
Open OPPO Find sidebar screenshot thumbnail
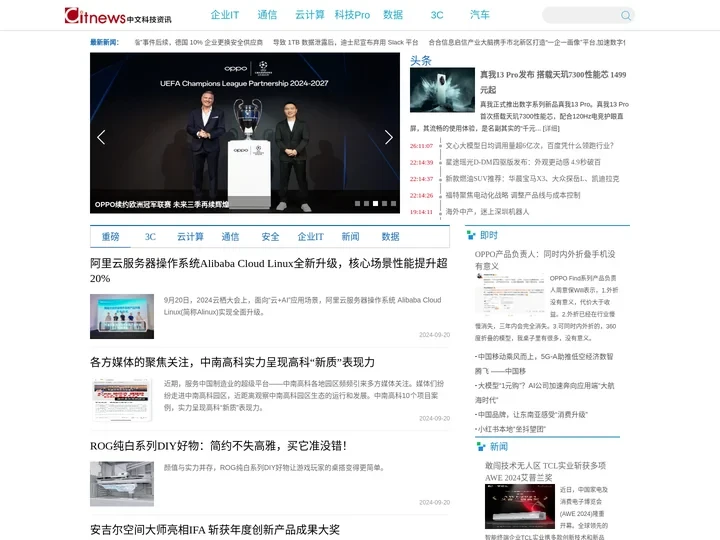pos(510,294)
